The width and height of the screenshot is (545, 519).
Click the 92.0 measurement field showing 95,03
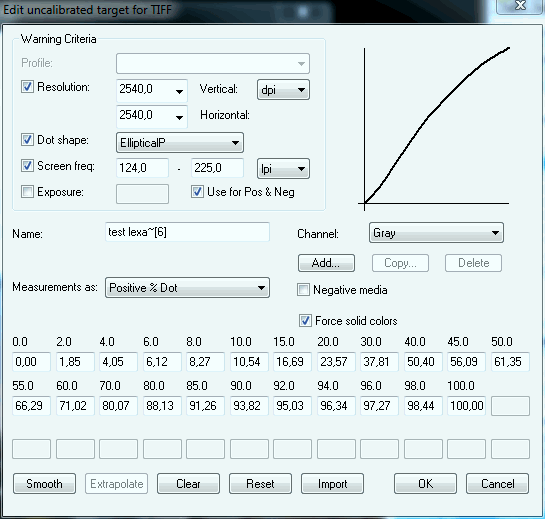click(292, 406)
